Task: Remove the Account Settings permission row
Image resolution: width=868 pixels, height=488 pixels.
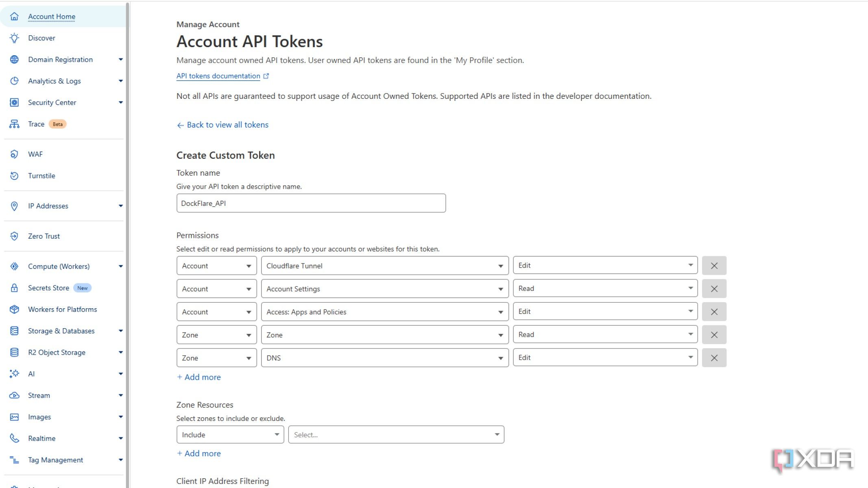Action: 714,289
